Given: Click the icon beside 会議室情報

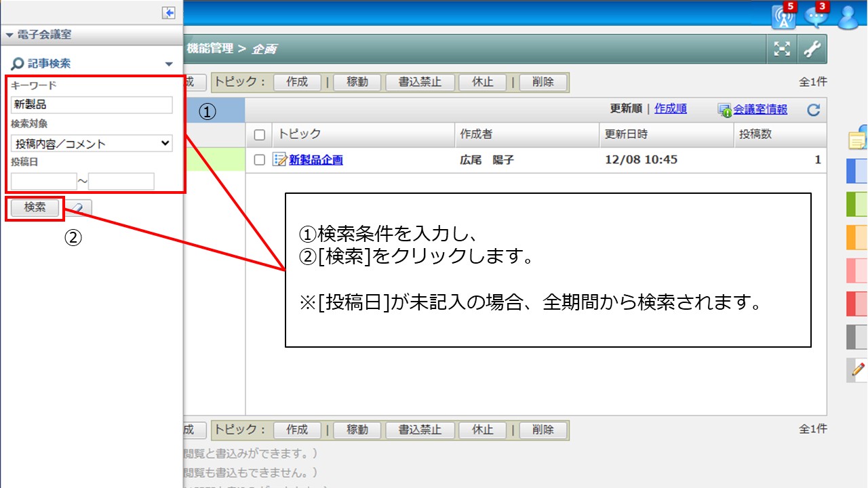Looking at the screenshot, I should 724,110.
